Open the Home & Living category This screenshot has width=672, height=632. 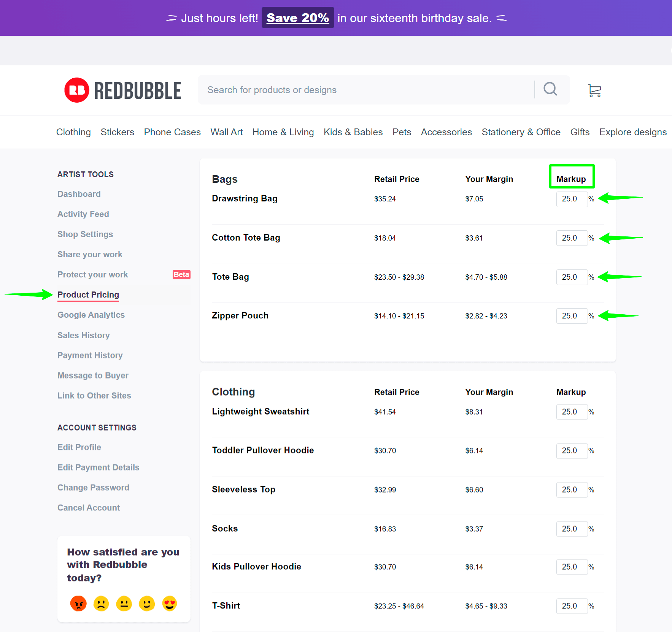pos(283,132)
